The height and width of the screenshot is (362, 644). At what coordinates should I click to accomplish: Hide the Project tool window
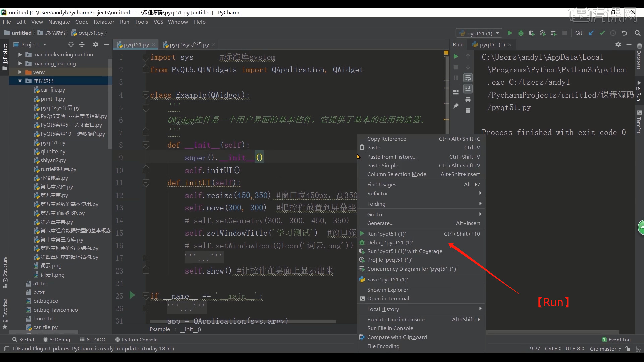pos(107,44)
